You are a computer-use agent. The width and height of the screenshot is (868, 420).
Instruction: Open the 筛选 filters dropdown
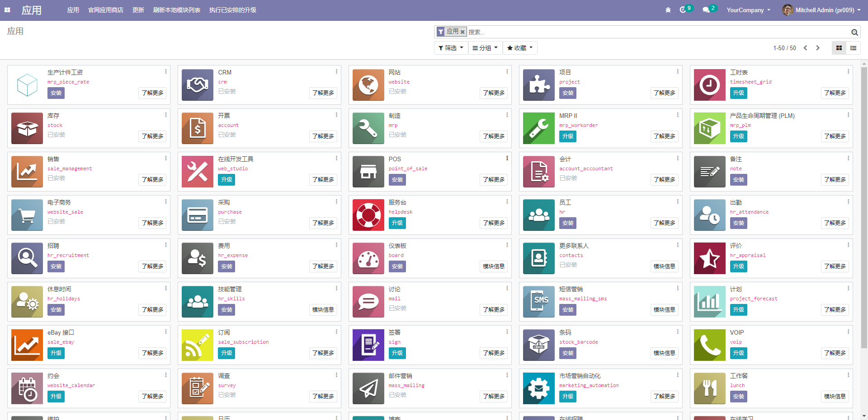(x=451, y=48)
